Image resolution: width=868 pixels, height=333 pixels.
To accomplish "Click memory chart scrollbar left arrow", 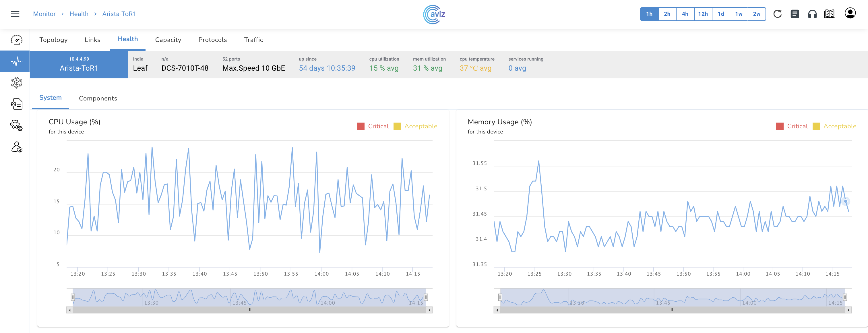I will click(497, 310).
